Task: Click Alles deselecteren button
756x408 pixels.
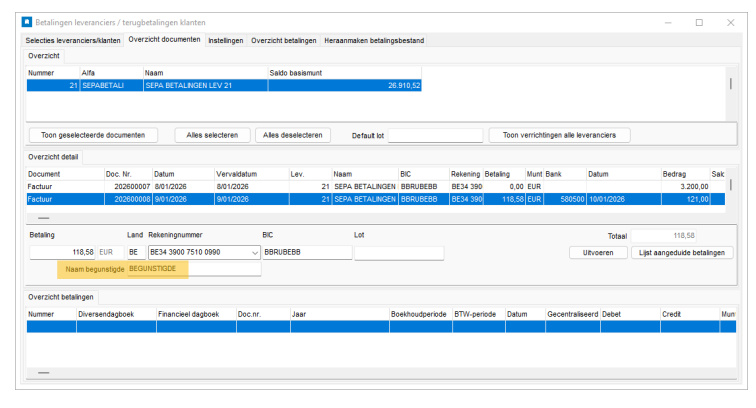Action: point(293,136)
